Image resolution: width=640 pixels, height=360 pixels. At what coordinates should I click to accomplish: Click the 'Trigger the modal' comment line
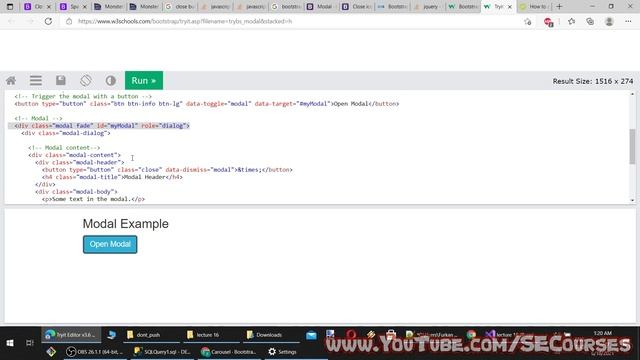(83, 96)
